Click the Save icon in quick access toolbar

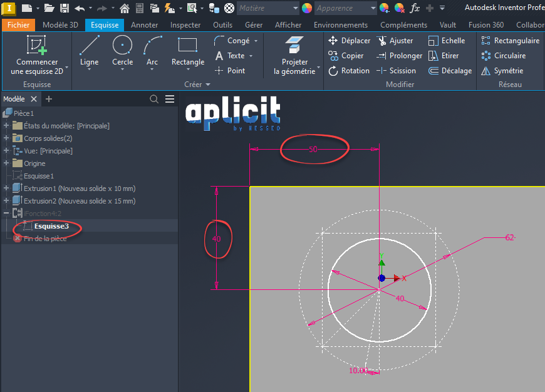pyautogui.click(x=65, y=8)
